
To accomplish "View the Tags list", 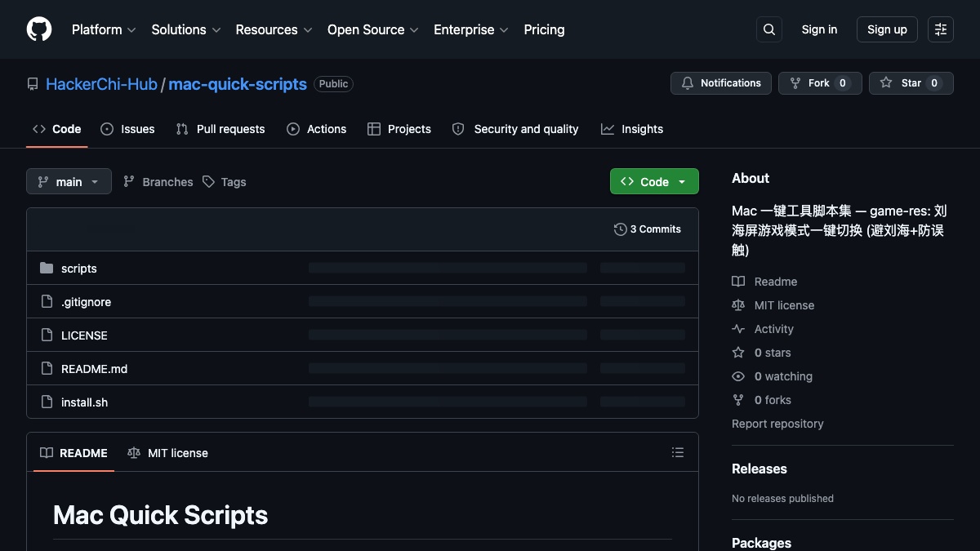I will [x=225, y=182].
